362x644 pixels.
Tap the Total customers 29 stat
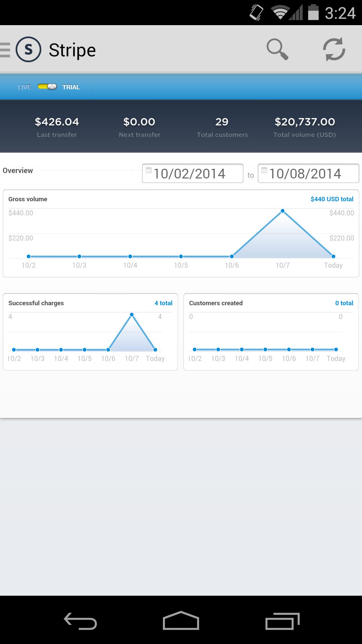point(222,127)
